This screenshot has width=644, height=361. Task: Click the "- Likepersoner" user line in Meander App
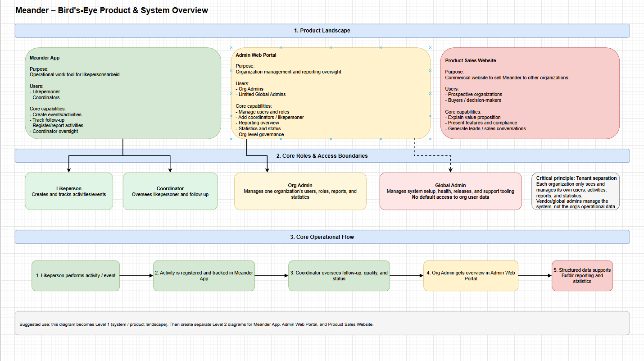45,91
